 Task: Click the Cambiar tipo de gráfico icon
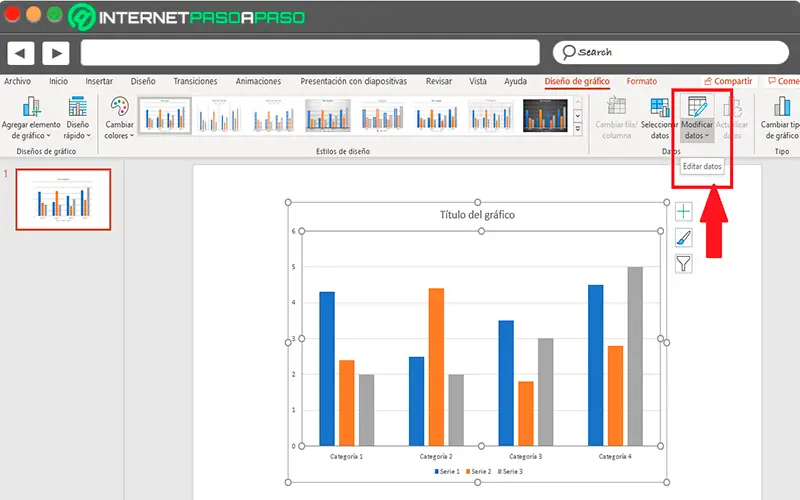point(780,118)
